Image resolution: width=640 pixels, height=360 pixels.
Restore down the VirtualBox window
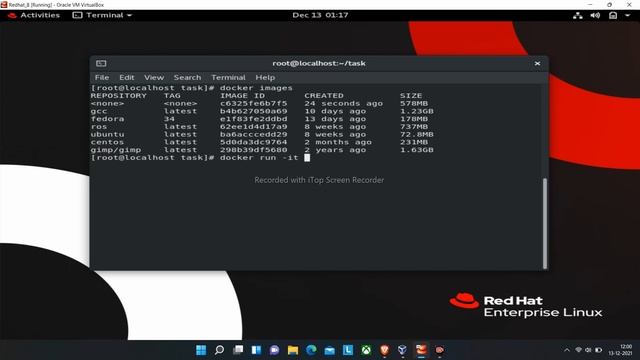point(609,4)
